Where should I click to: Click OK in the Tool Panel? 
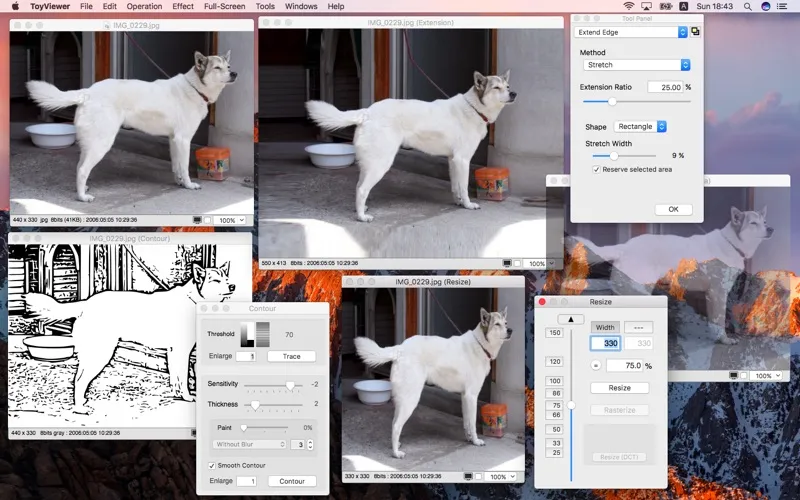(x=673, y=209)
